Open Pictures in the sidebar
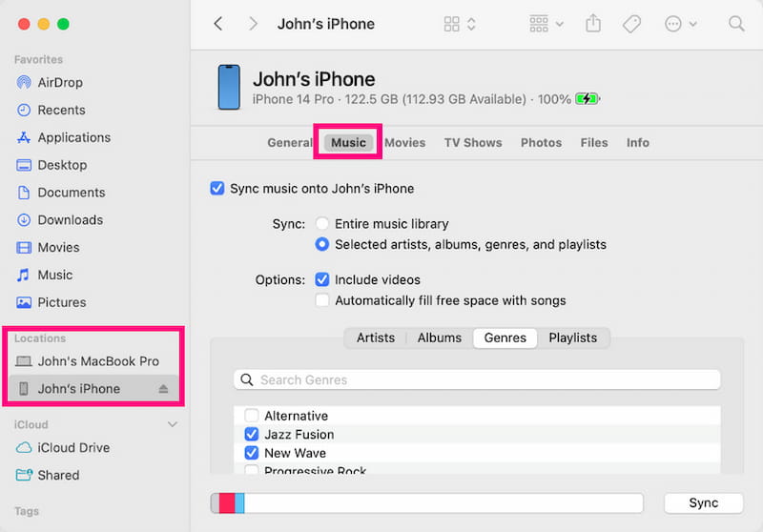This screenshot has width=763, height=532. 51,302
